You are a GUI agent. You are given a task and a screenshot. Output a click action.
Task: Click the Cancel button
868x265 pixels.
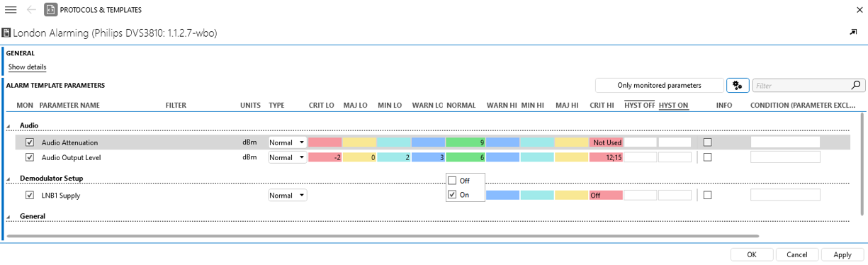pyautogui.click(x=797, y=254)
